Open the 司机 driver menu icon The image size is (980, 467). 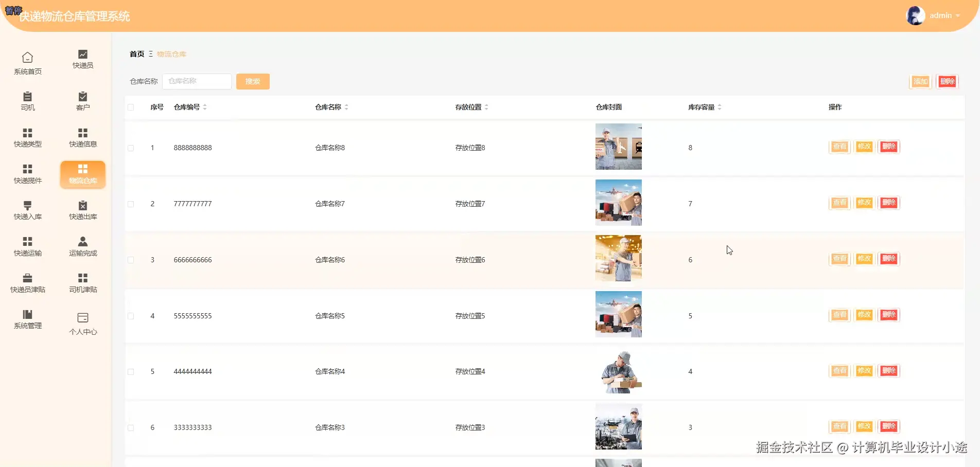tap(28, 96)
